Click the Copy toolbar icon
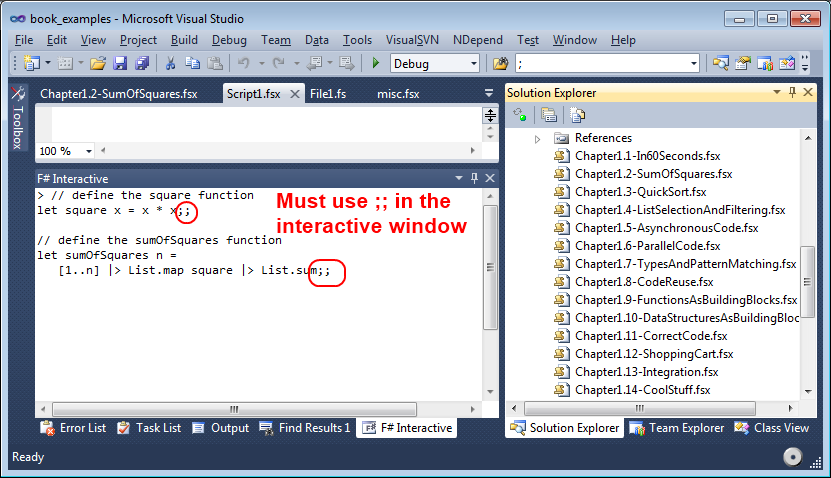The image size is (831, 478). pyautogui.click(x=192, y=64)
